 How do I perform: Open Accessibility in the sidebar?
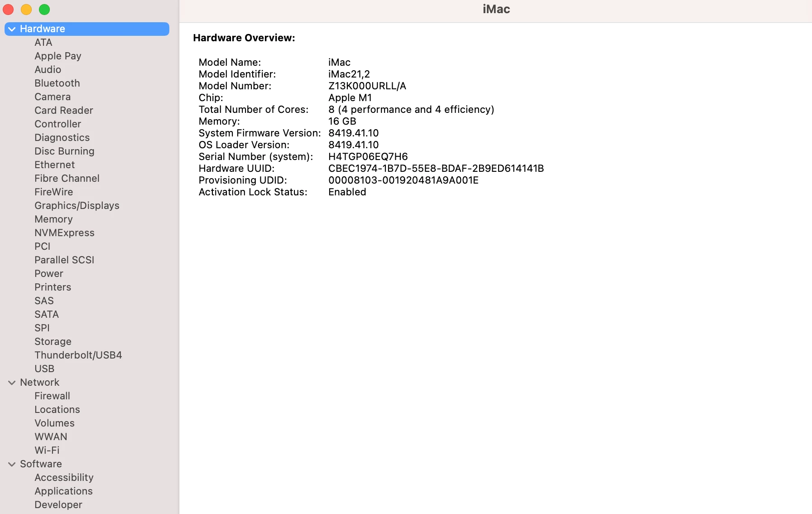(x=64, y=478)
